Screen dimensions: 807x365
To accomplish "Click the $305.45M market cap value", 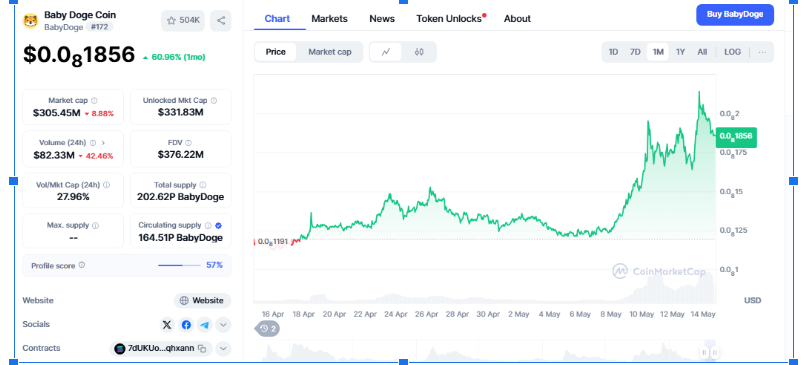I will point(57,113).
